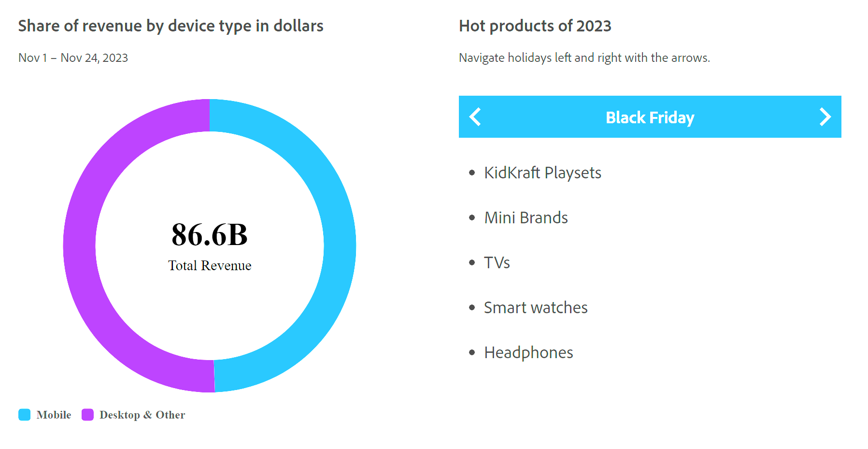Go to the previous holiday with left arrow

click(475, 117)
